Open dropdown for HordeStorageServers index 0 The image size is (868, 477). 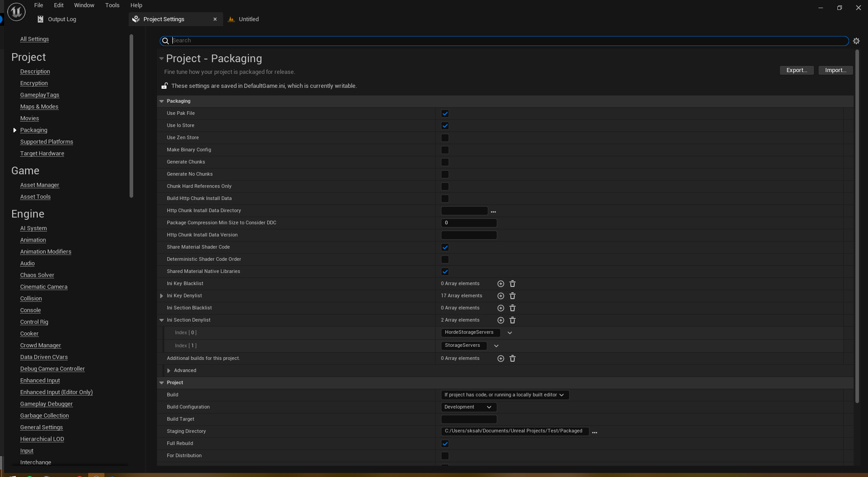[x=509, y=333]
